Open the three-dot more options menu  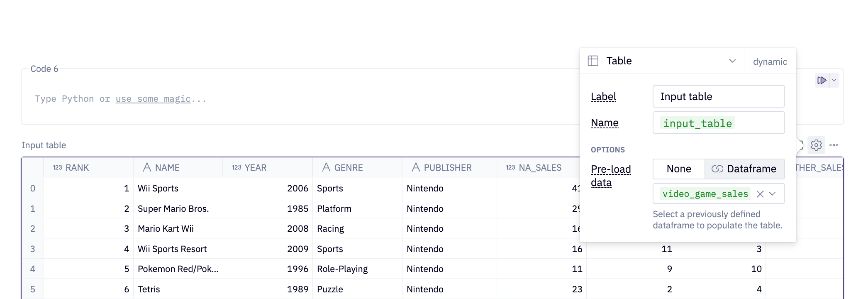[x=834, y=145]
